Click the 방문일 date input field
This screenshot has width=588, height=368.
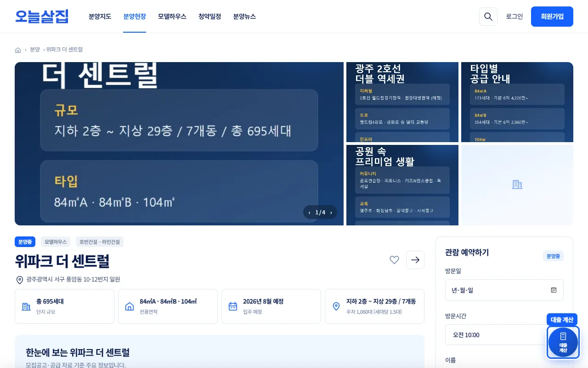(x=504, y=290)
